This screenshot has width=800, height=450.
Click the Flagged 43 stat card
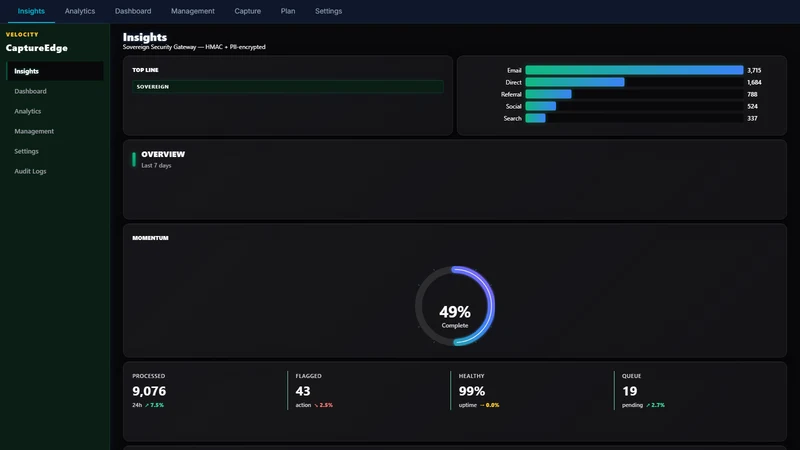[x=368, y=391]
